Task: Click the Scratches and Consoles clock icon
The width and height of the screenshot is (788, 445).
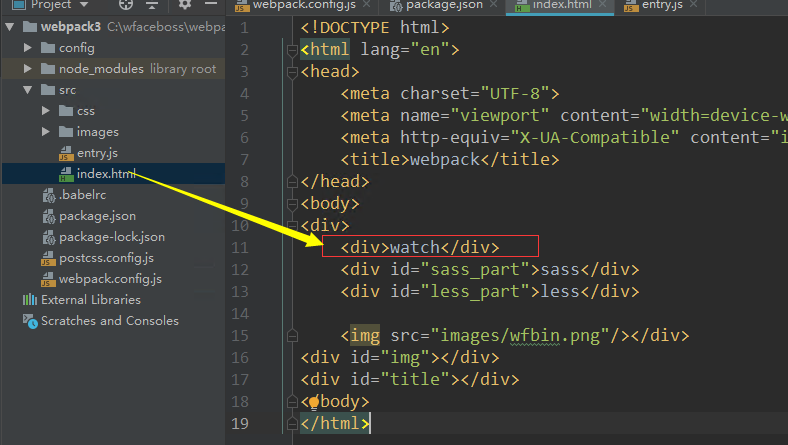Action: pos(30,321)
